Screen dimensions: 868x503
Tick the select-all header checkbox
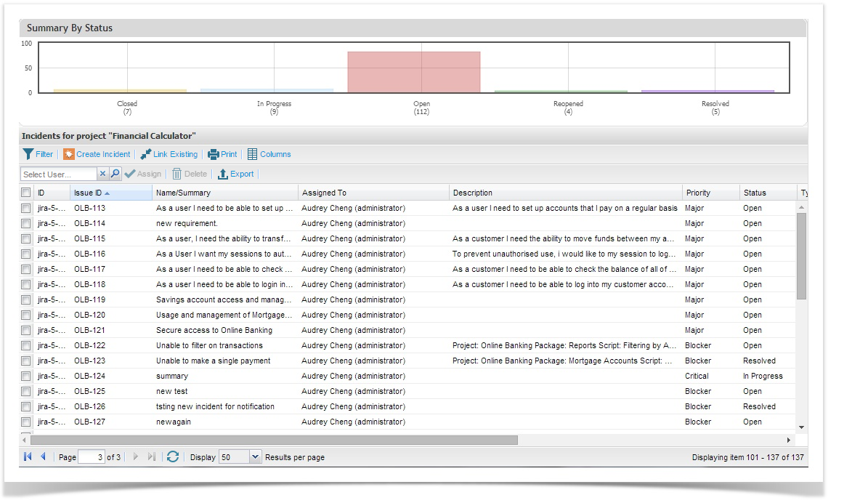click(26, 193)
